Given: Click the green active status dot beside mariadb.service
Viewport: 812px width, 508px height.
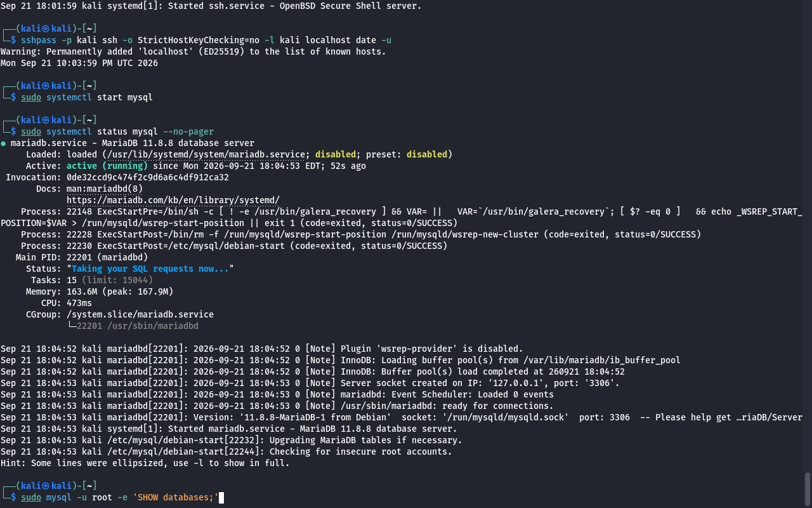Looking at the screenshot, I should [3, 143].
